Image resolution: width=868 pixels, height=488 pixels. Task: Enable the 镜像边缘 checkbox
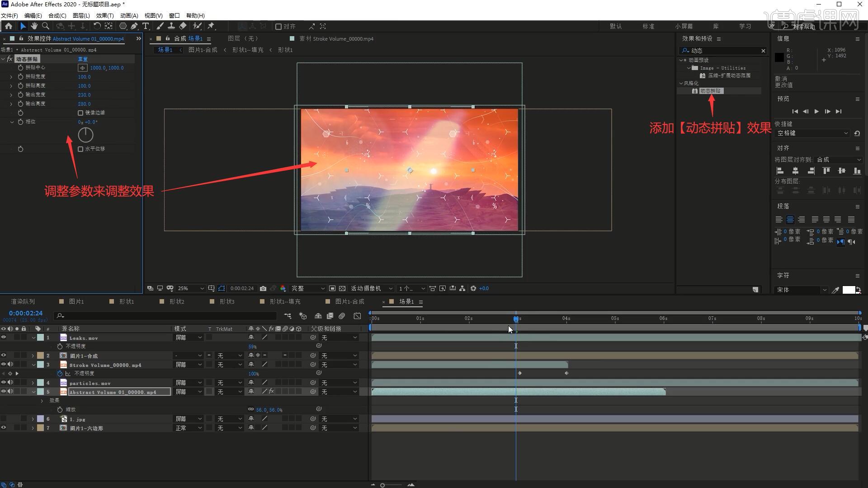[80, 113]
